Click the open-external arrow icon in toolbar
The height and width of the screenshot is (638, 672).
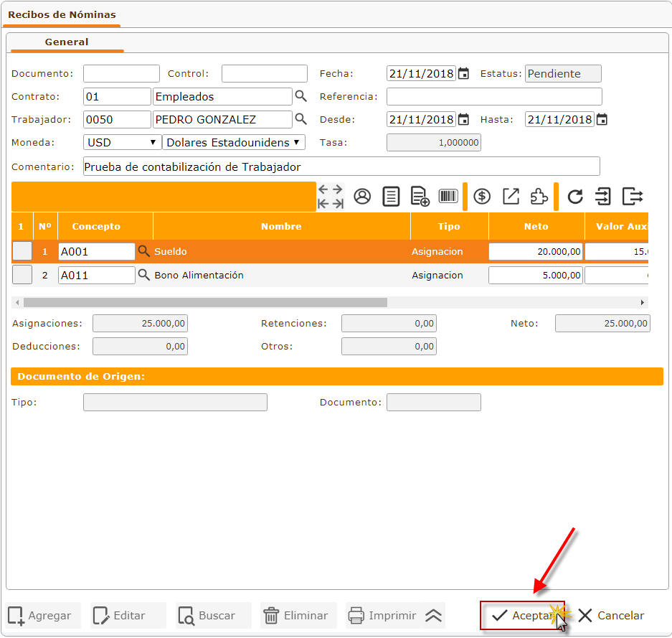pyautogui.click(x=511, y=197)
